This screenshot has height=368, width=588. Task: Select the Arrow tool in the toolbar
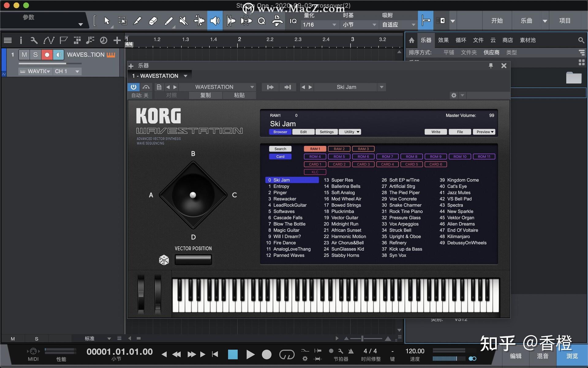(x=107, y=21)
